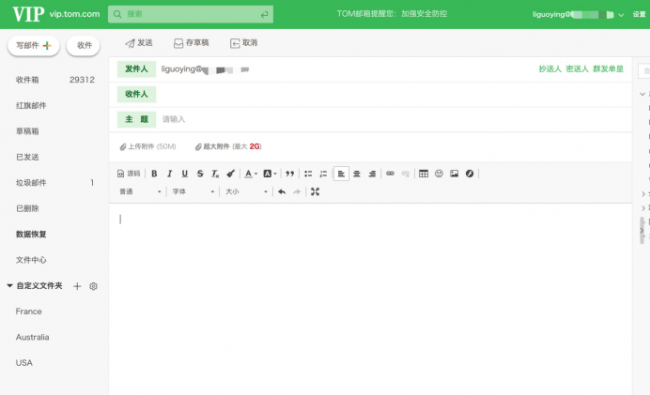Viewport: 650px width, 395px height.
Task: Add a BCC recipient (密送人)
Action: (x=577, y=69)
